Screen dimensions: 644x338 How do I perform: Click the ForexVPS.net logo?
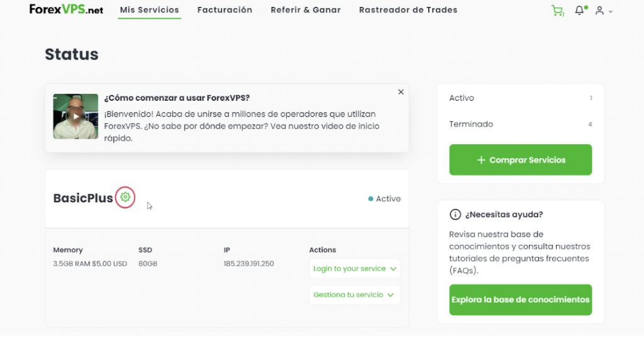coord(66,10)
